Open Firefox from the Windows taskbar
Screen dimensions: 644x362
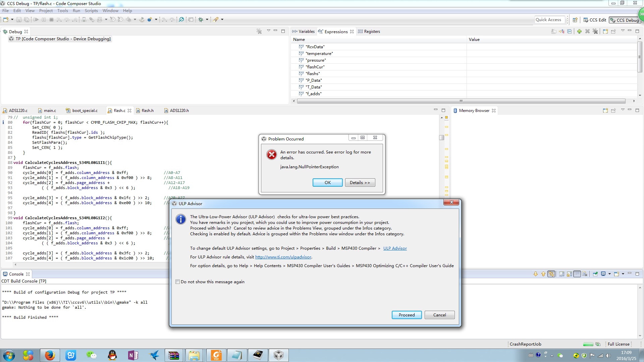pyautogui.click(x=50, y=355)
